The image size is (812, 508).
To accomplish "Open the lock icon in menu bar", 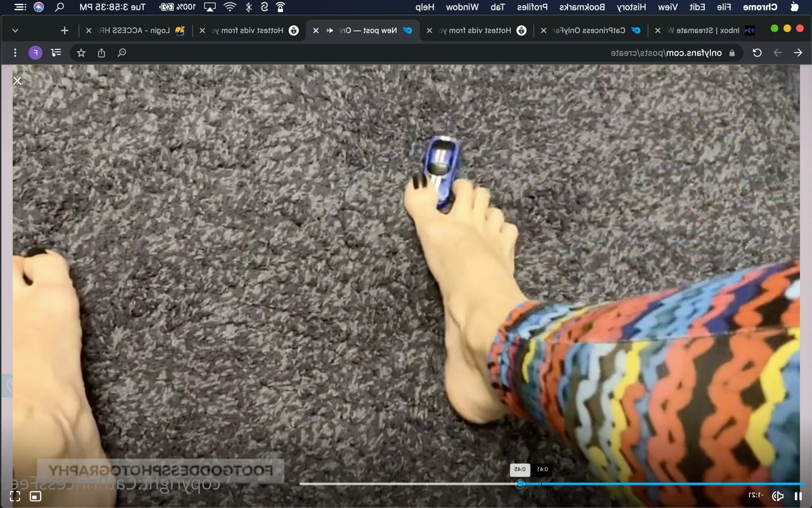I will (281, 7).
